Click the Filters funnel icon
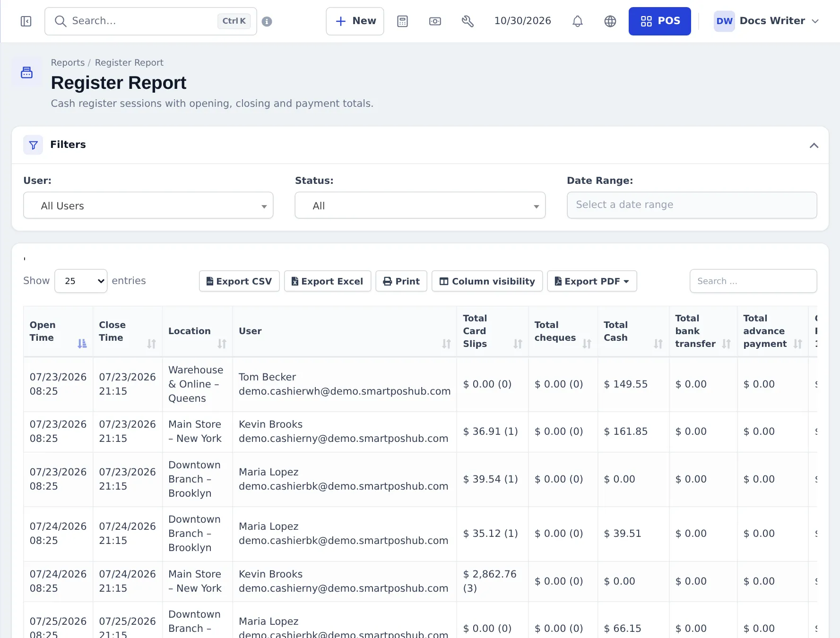The width and height of the screenshot is (840, 638). coord(33,145)
